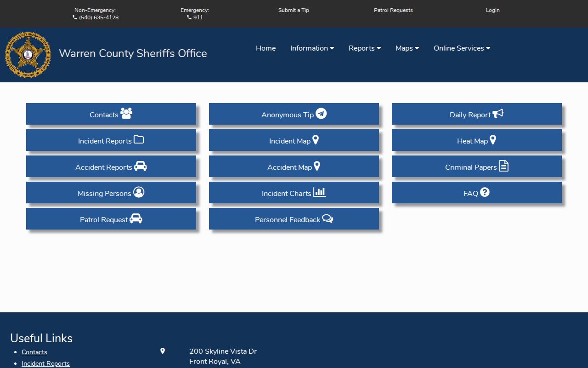Click the folder icon on Incident Reports
The image size is (588, 368).
click(139, 139)
